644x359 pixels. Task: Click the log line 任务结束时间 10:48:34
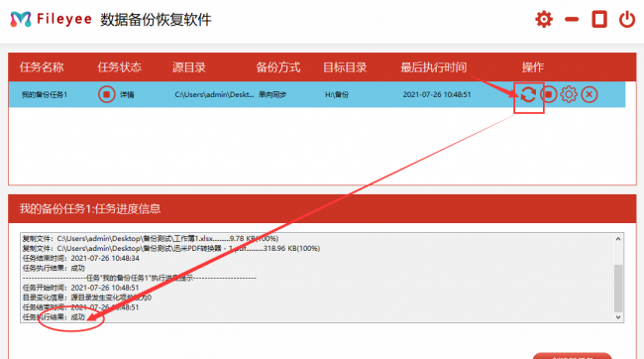pyautogui.click(x=80, y=258)
